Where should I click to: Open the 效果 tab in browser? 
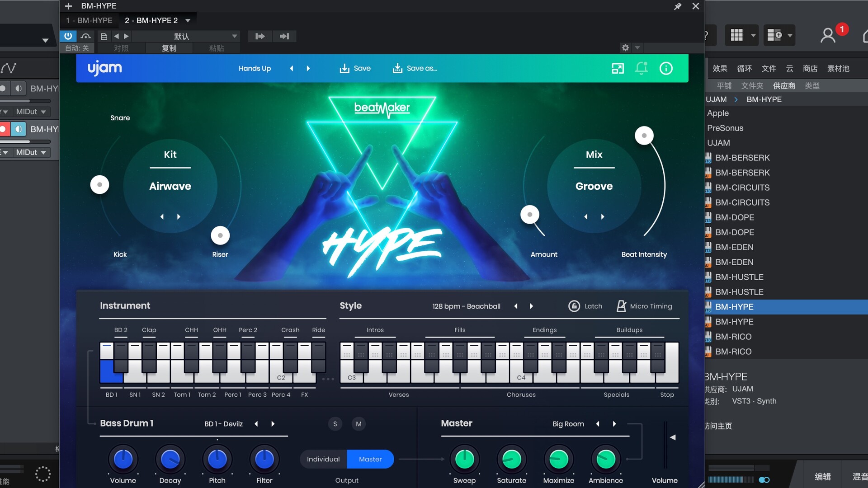pyautogui.click(x=720, y=68)
